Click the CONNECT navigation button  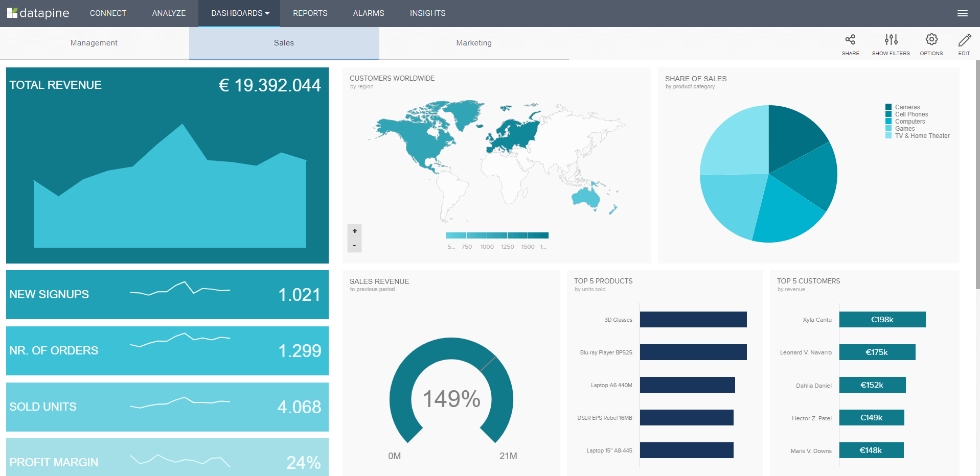point(108,13)
